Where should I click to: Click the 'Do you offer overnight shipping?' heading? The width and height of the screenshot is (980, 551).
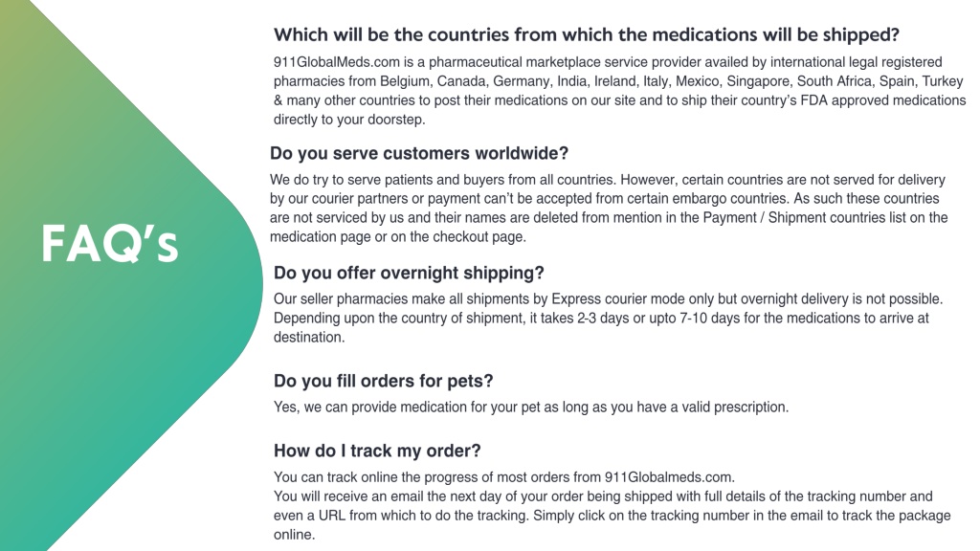coord(409,273)
